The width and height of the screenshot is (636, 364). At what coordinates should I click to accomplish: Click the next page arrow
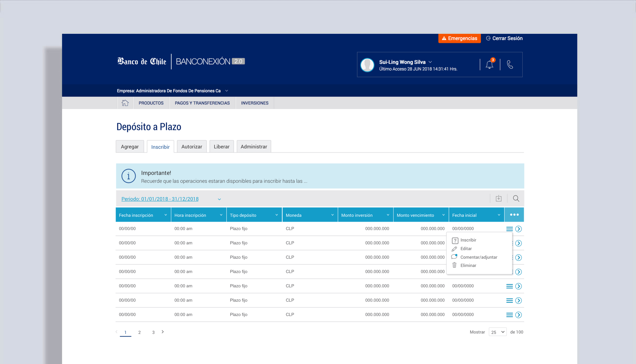163,332
